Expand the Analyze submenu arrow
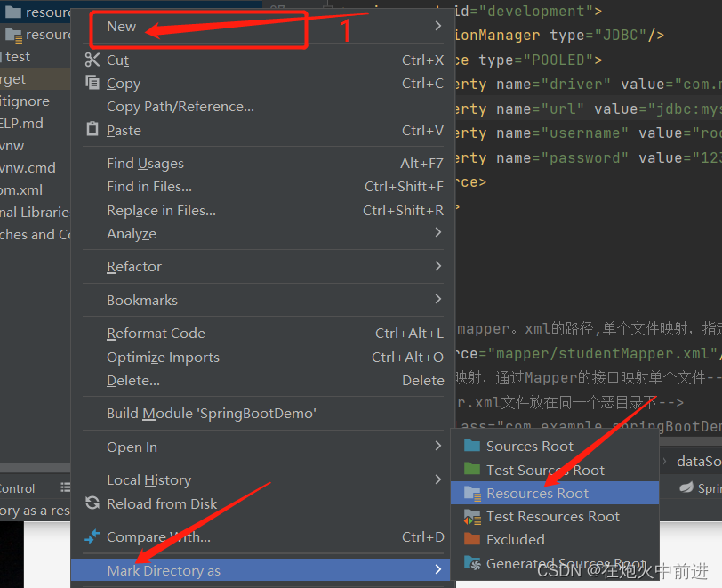Viewport: 722px width, 588px height. pos(437,232)
